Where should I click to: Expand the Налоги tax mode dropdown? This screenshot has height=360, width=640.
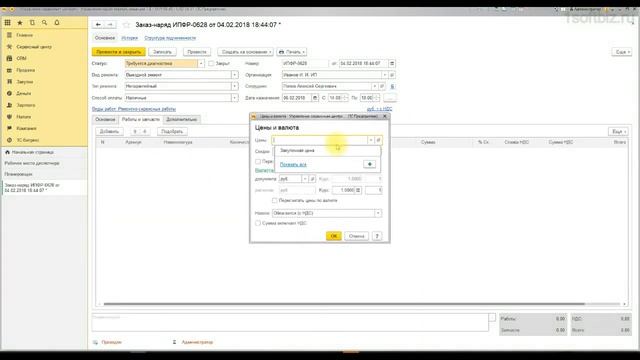click(x=378, y=213)
